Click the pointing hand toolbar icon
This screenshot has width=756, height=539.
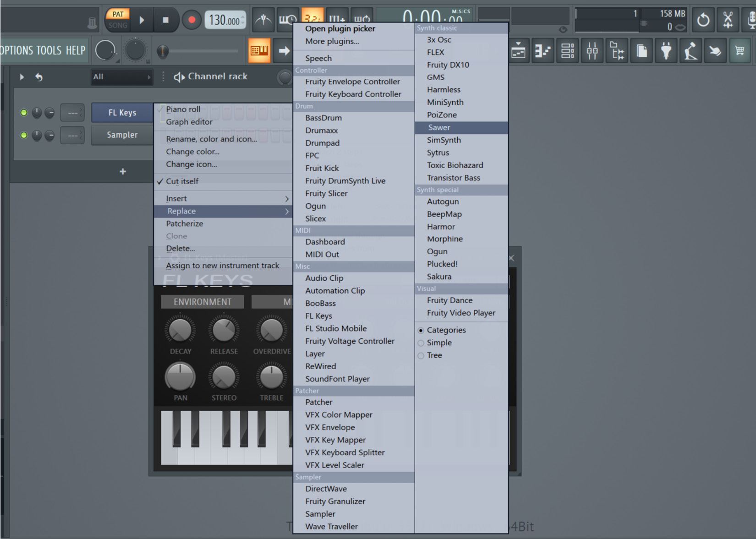715,51
